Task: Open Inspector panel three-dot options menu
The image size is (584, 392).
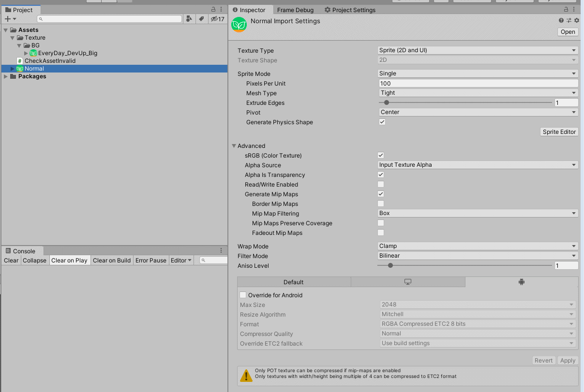Action: (x=574, y=10)
